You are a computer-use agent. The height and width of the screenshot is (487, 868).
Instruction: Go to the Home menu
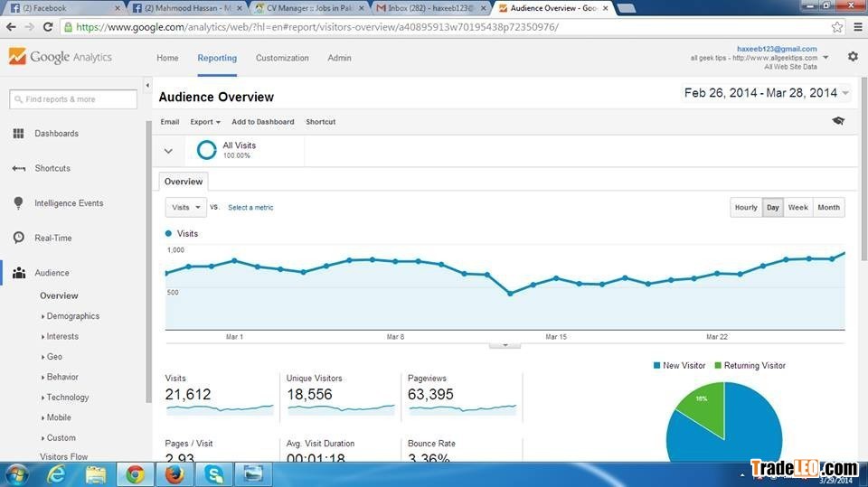167,58
